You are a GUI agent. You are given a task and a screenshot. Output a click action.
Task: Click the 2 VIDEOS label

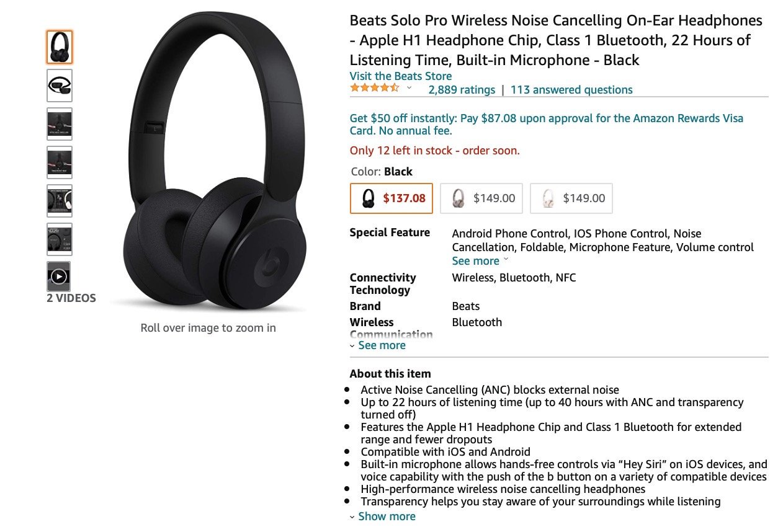tap(71, 298)
